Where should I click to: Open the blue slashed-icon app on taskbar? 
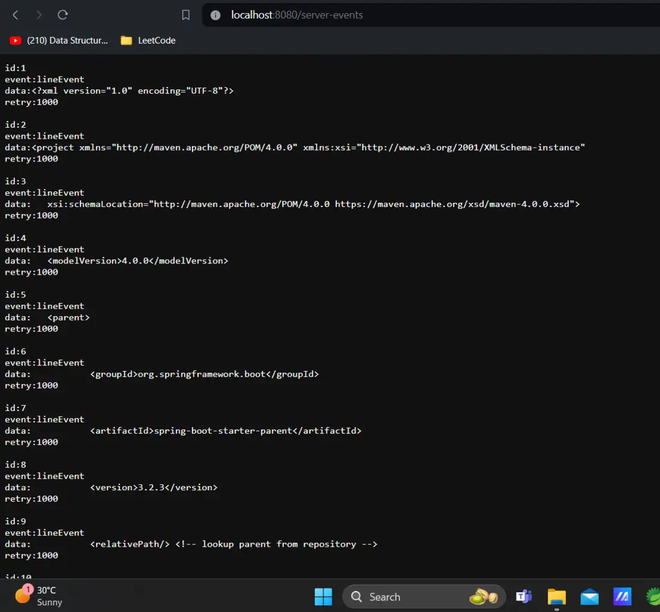(622, 596)
